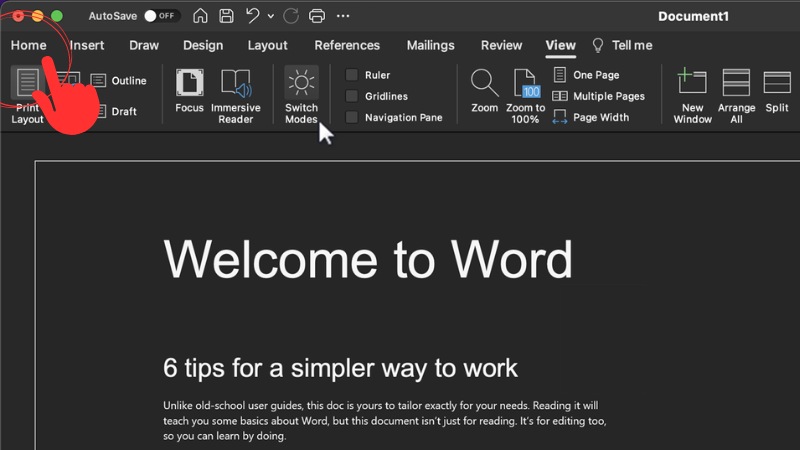Open a New Window

click(692, 83)
